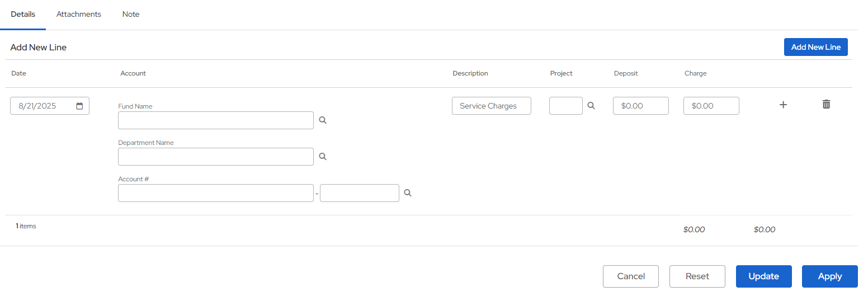Screen dimensions: 868x296
Task: Select the Service Charges description field
Action: coord(492,106)
